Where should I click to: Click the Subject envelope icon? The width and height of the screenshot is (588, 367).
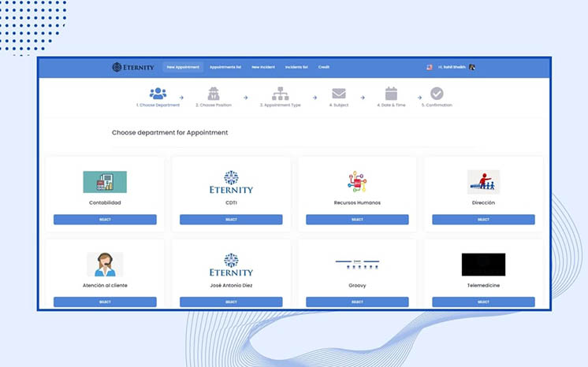(339, 94)
